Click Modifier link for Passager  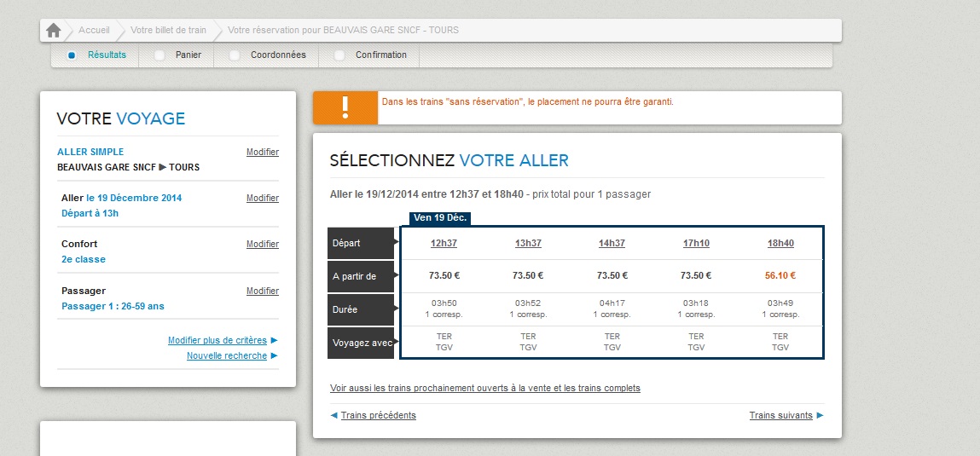263,291
